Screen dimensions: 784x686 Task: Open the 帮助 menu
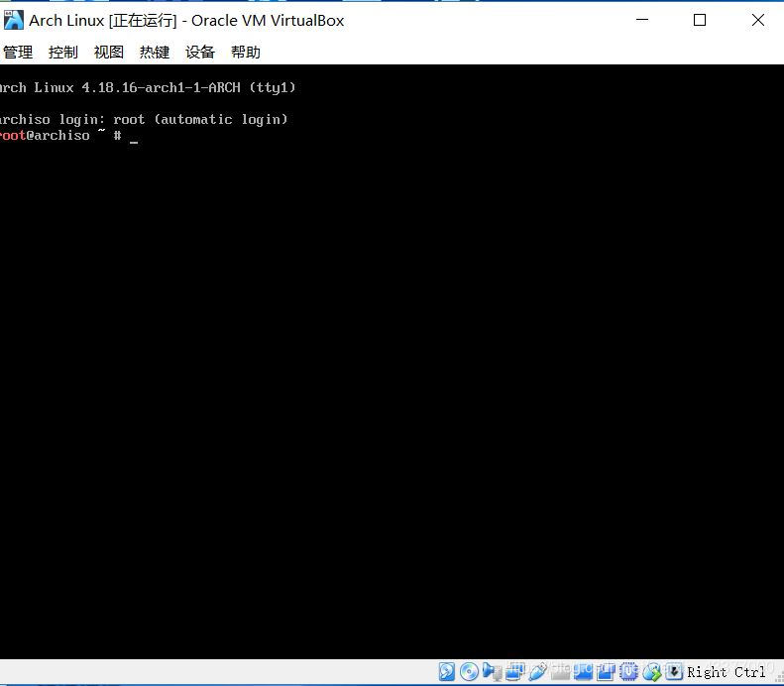pyautogui.click(x=246, y=52)
